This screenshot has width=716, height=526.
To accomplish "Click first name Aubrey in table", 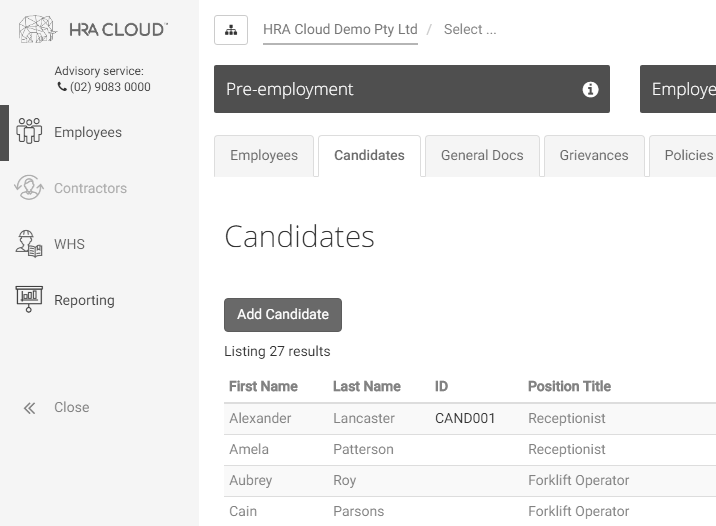I will [251, 480].
